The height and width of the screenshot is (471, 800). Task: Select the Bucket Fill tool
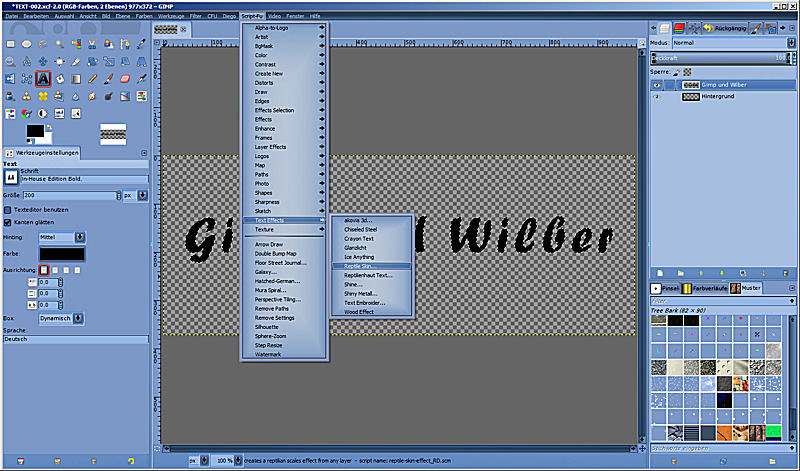tap(60, 79)
